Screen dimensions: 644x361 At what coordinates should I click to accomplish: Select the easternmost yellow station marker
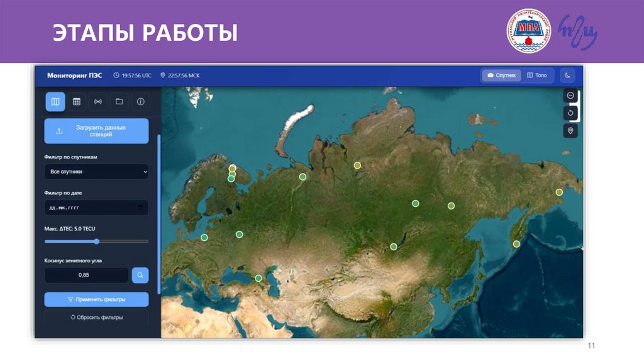559,192
